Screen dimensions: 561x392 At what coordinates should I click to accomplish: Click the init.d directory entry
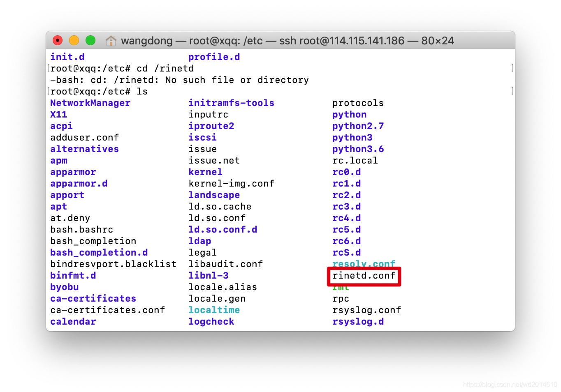point(67,57)
